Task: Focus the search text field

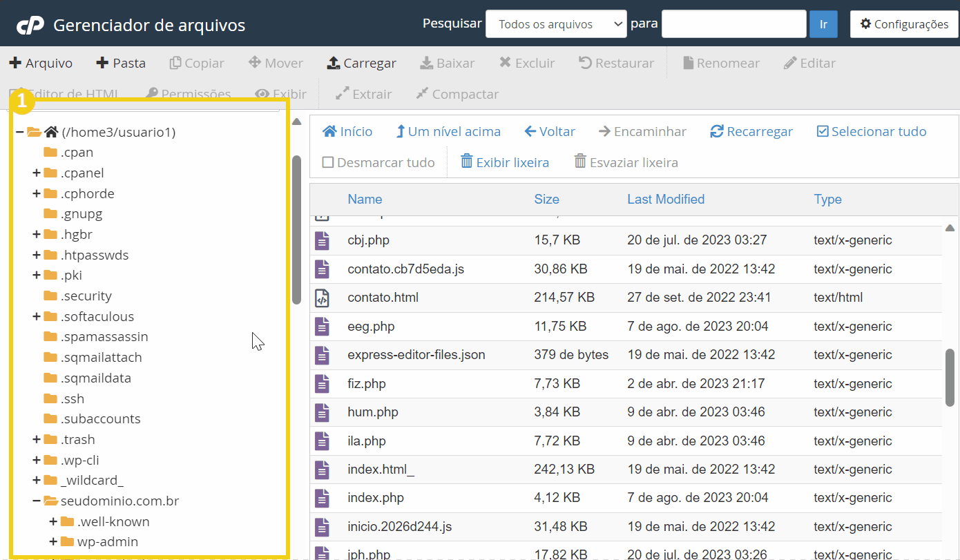Action: pyautogui.click(x=734, y=24)
